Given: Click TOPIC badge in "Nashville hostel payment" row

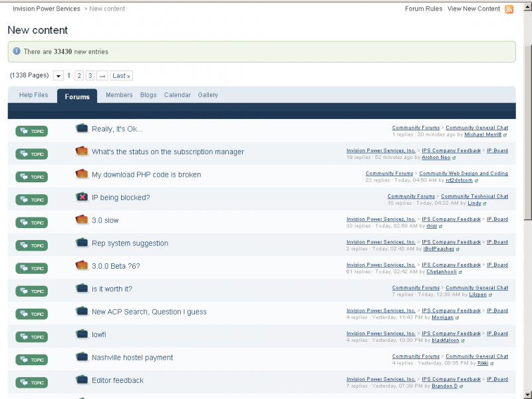Looking at the screenshot, I should tap(31, 360).
